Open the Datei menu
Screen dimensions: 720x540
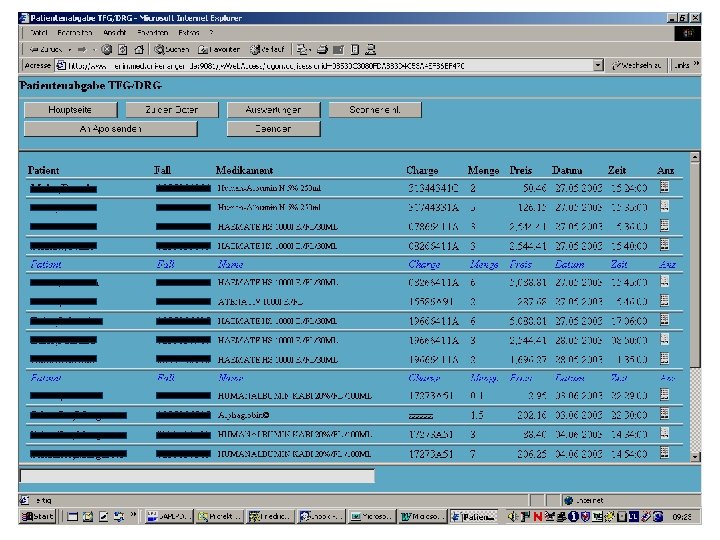pyautogui.click(x=38, y=33)
